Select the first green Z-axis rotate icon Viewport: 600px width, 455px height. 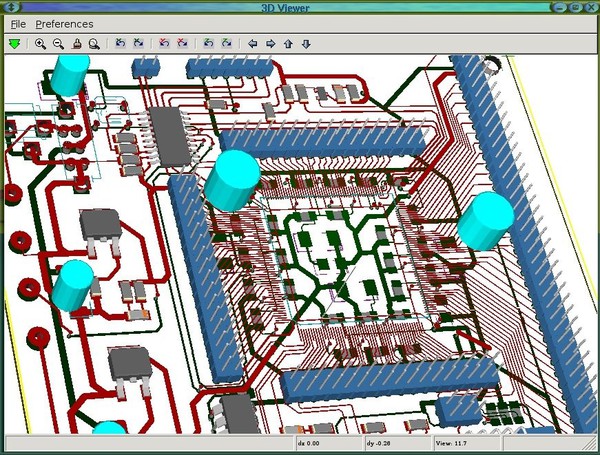pos(208,44)
